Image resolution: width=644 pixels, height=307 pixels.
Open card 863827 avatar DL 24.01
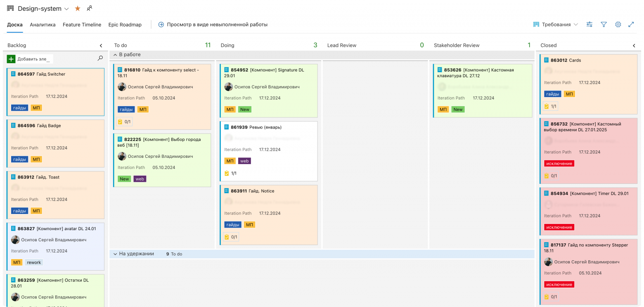57,229
